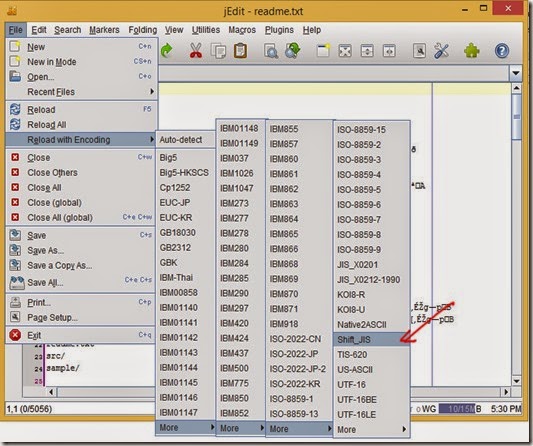533x446 pixels.
Task: Click horizontal scrollbar left arrow
Action: tap(51, 392)
